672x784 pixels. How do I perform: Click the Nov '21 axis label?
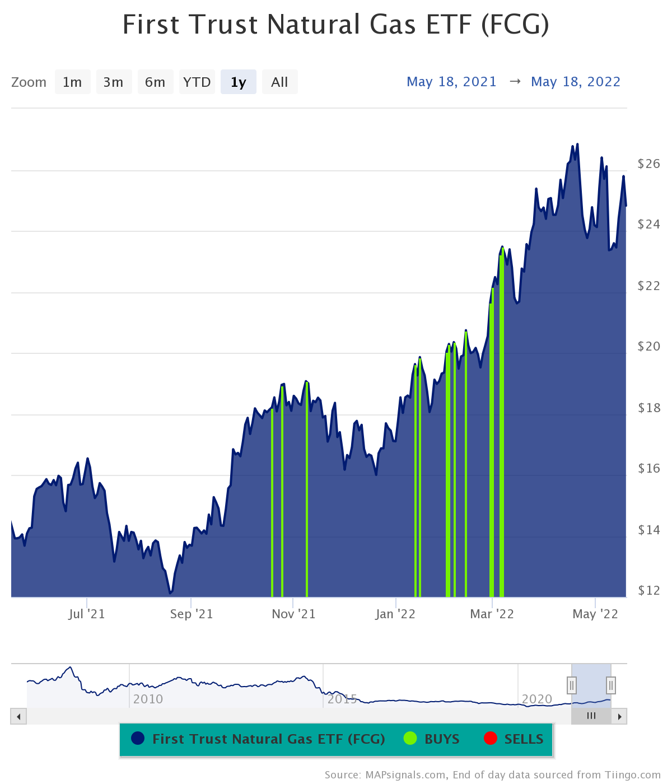click(293, 614)
